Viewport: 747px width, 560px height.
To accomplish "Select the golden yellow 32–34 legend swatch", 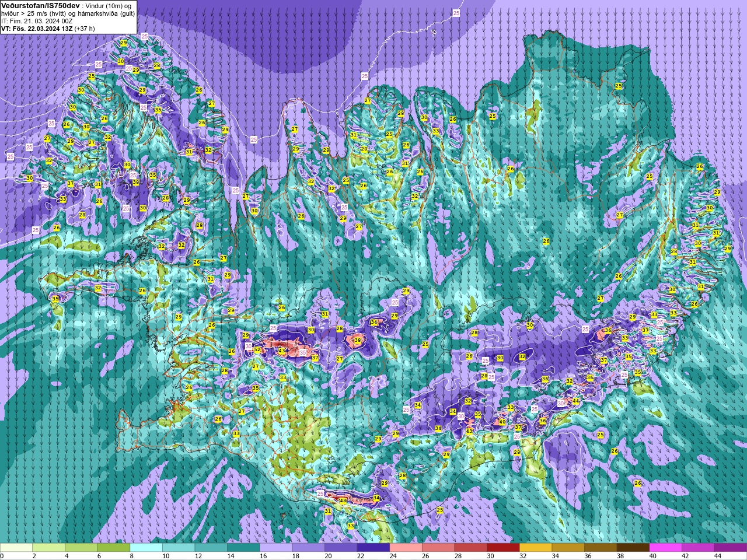I will click(x=536, y=548).
